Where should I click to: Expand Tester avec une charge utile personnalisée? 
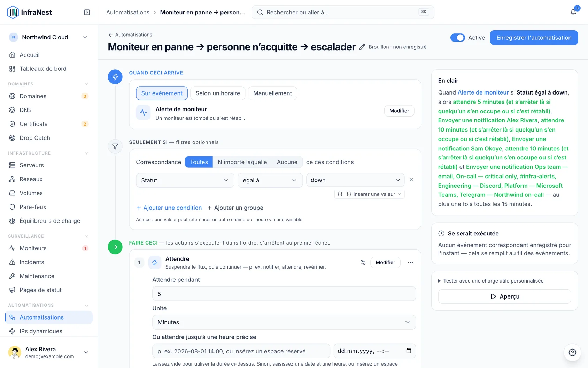click(491, 281)
